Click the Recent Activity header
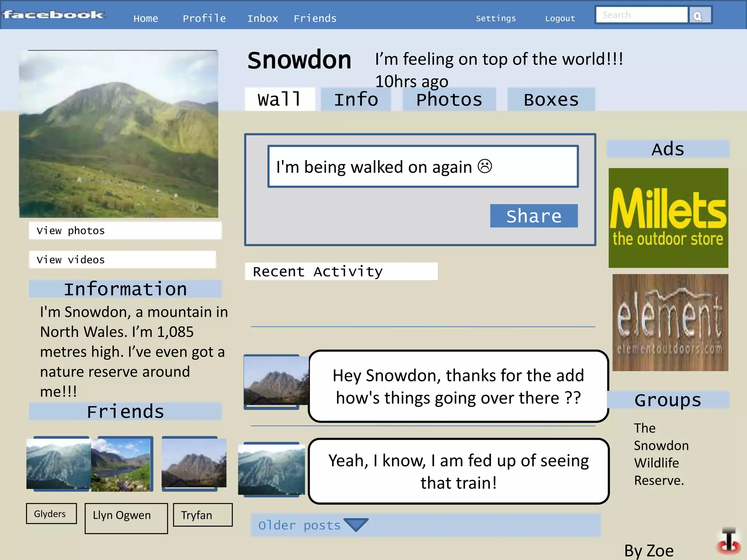The image size is (747, 560). coord(341,271)
